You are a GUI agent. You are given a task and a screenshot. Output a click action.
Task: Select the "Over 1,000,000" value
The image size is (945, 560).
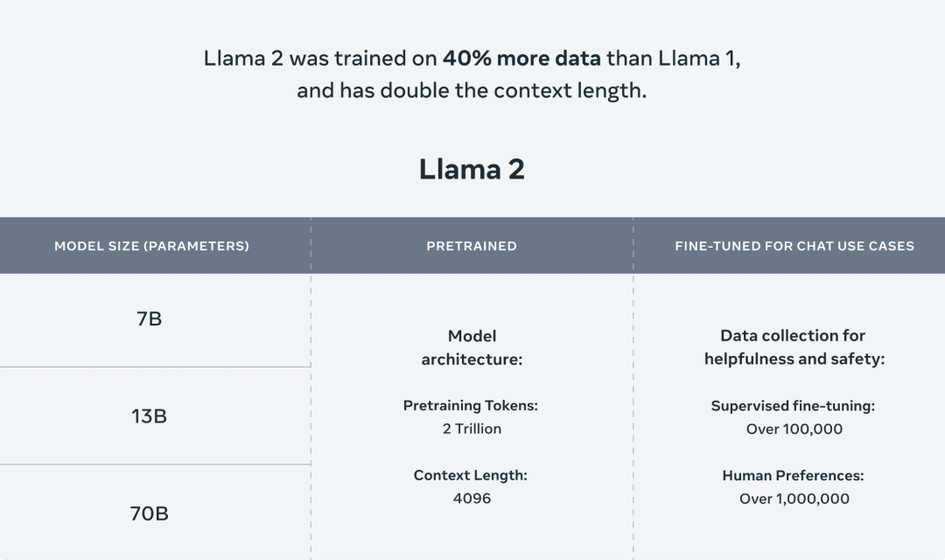pos(794,498)
